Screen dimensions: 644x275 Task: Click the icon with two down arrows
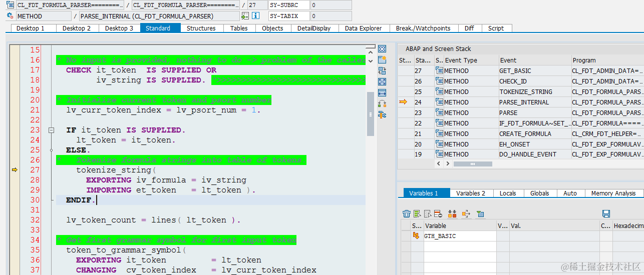[452, 214]
